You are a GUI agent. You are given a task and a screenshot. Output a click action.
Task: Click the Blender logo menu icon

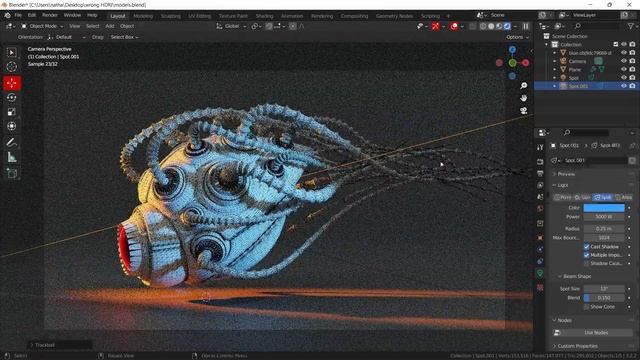tap(7, 15)
